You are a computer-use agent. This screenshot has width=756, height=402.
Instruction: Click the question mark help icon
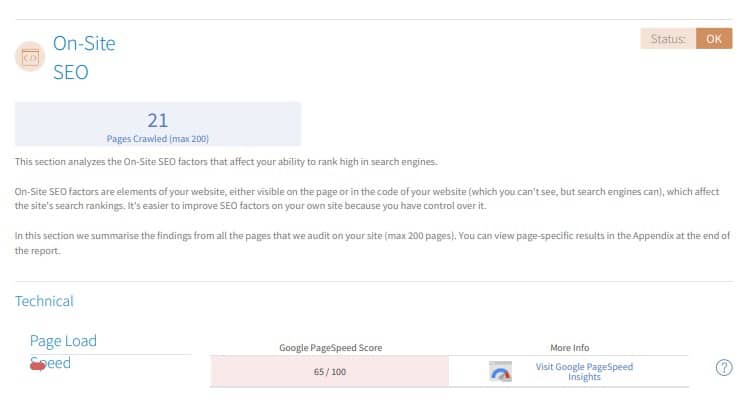[724, 368]
